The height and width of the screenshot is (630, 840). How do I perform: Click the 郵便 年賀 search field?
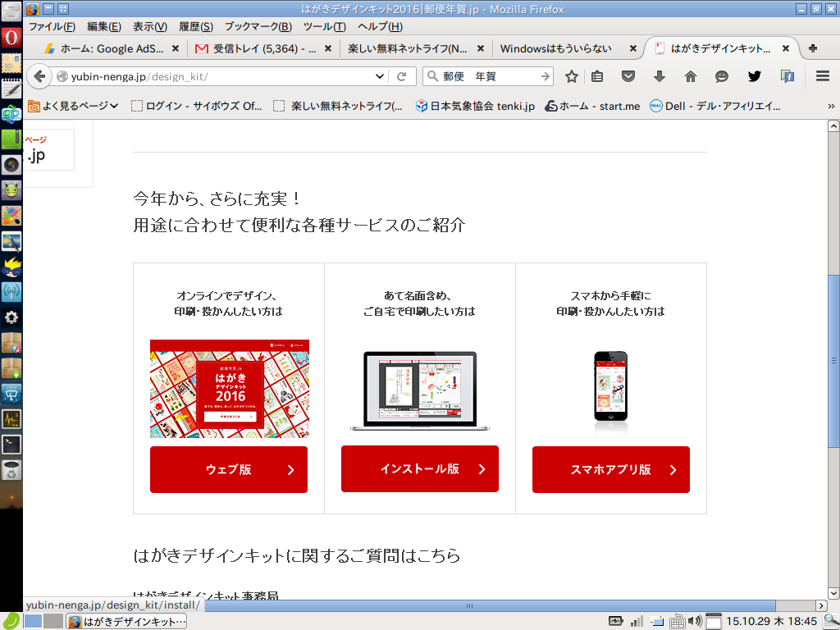point(490,76)
